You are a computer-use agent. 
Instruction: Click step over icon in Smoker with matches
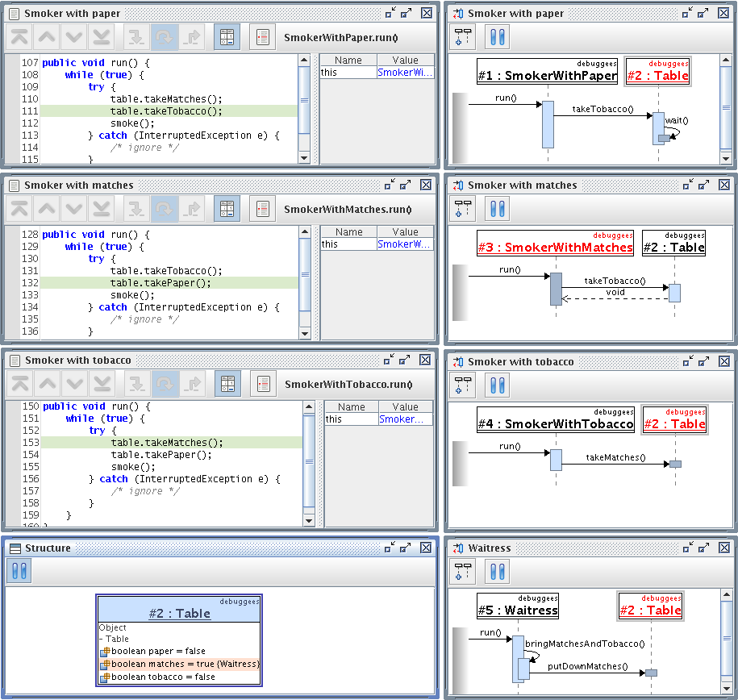[165, 209]
